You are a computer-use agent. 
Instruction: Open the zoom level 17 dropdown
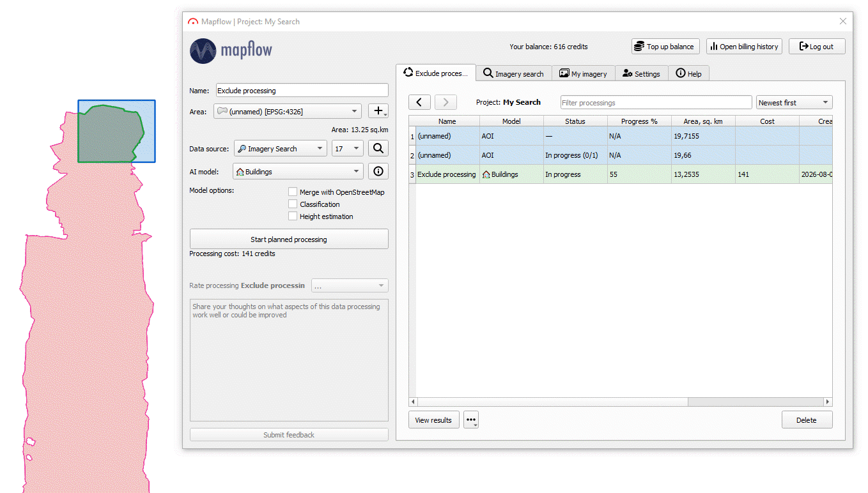pyautogui.click(x=348, y=149)
